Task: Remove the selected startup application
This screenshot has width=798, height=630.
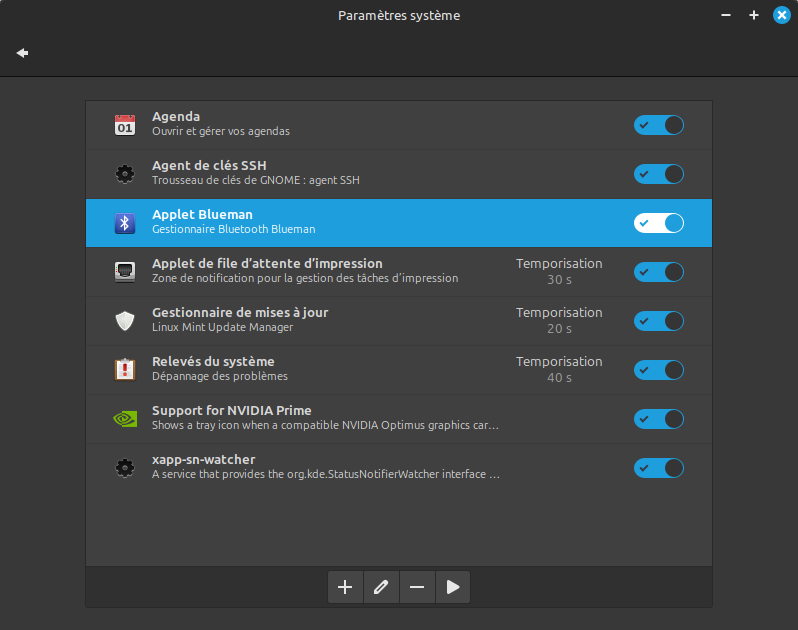Action: tap(417, 588)
